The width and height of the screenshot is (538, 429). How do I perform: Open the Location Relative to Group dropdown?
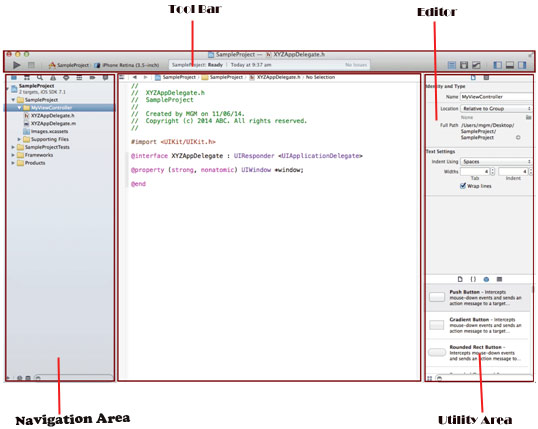(x=496, y=108)
